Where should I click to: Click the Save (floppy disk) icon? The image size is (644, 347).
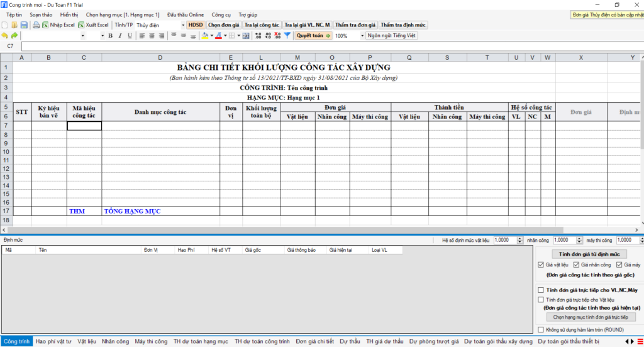point(24,25)
